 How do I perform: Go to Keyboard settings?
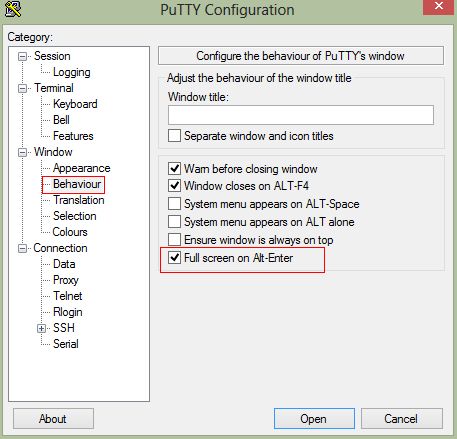click(x=75, y=104)
